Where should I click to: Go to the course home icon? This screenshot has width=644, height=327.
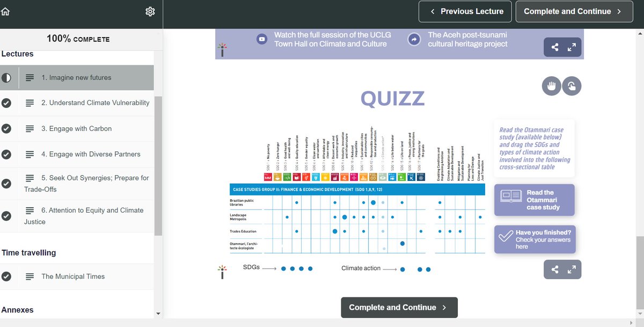point(6,11)
